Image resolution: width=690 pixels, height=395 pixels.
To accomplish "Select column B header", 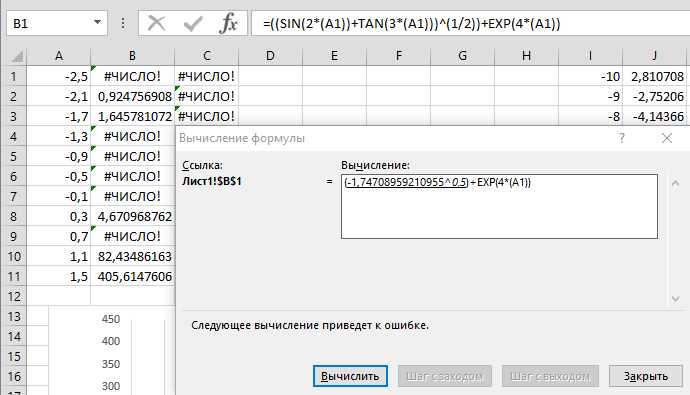I will (132, 56).
